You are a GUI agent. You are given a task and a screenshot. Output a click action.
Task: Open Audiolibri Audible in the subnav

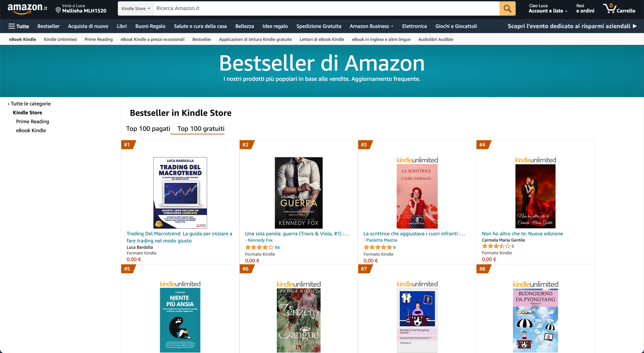(x=435, y=39)
